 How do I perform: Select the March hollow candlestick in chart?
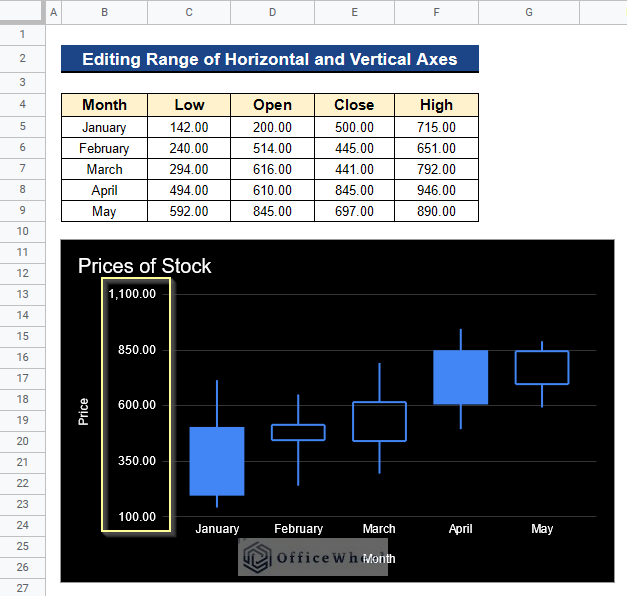pyautogui.click(x=379, y=422)
